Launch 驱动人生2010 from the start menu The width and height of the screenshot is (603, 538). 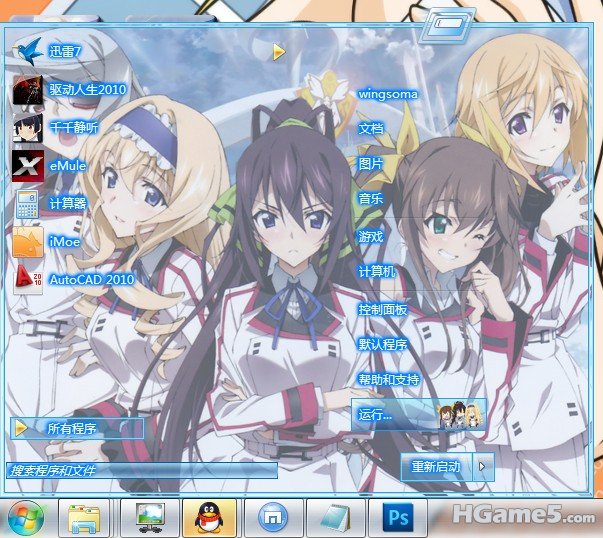(x=28, y=89)
